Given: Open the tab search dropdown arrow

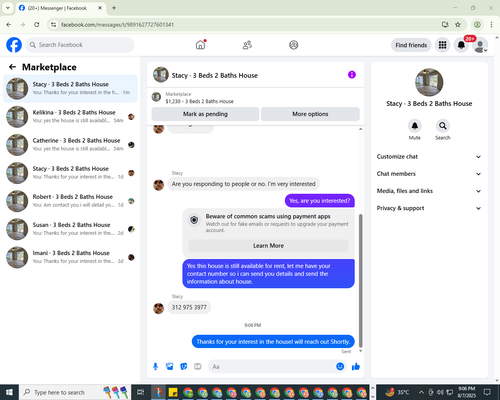Looking at the screenshot, I should click(x=8, y=8).
